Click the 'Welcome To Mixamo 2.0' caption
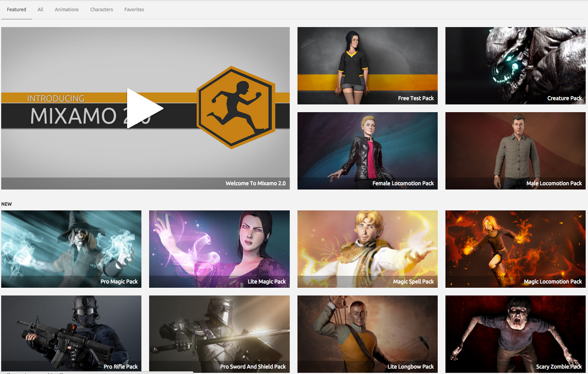 click(256, 183)
